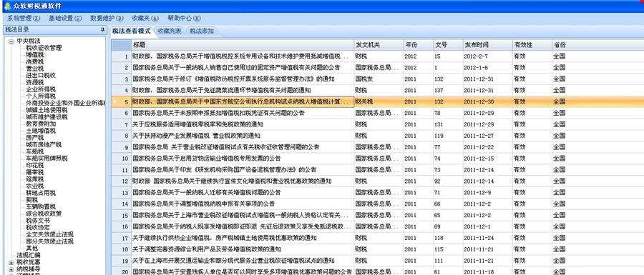The image size is (644, 275).
Task: Click row 18 title 关于调整完善资源综合利用产品
Action: click(x=243, y=249)
